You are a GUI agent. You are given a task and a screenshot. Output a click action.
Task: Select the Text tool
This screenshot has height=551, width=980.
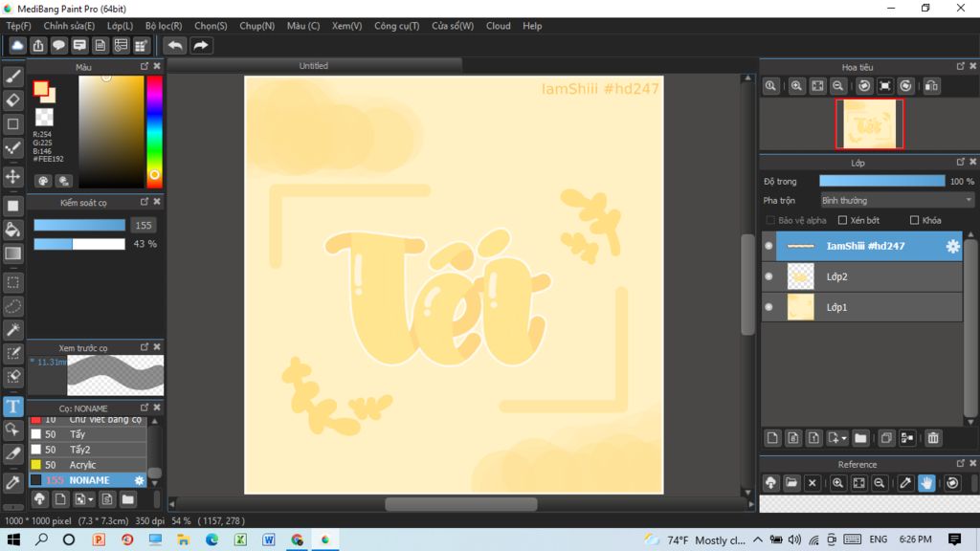click(x=13, y=407)
